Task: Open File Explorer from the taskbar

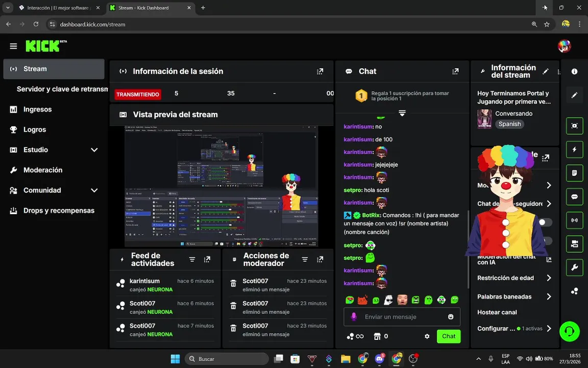Action: [x=346, y=359]
